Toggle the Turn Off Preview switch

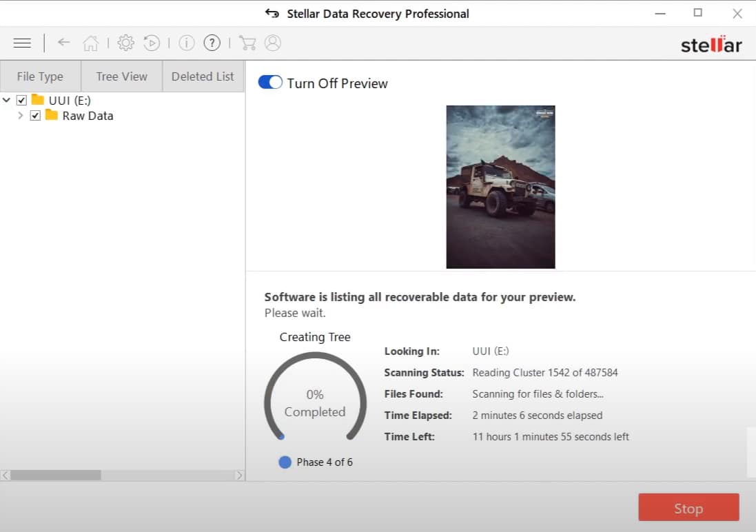[x=270, y=83]
